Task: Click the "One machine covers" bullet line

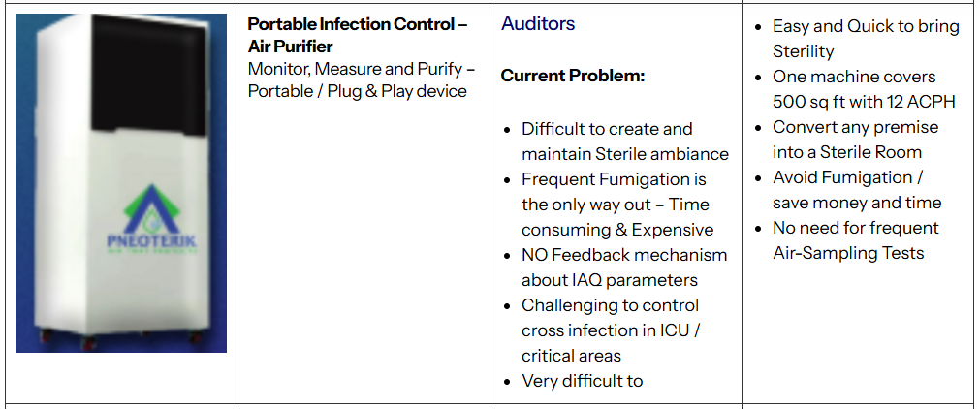Action: pyautogui.click(x=854, y=77)
